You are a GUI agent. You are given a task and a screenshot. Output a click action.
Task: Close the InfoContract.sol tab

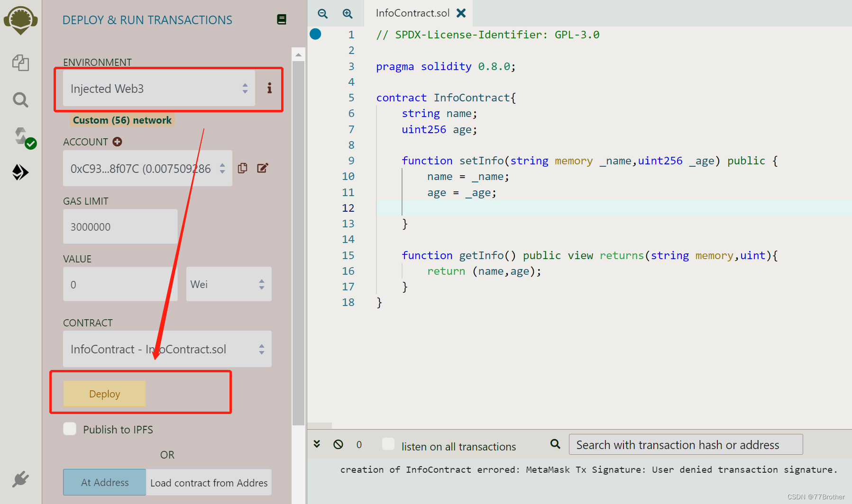[x=461, y=13]
